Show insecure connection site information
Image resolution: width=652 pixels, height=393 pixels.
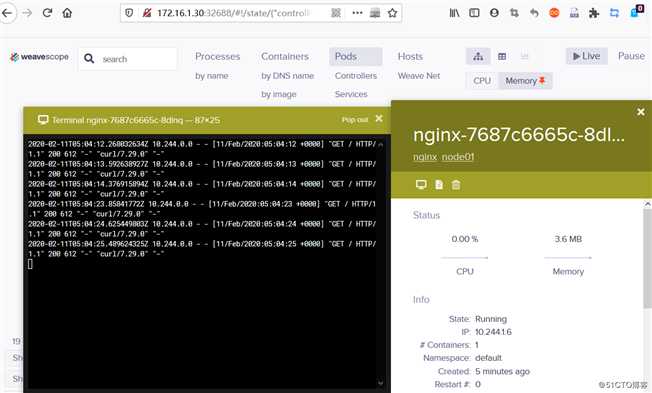point(147,13)
